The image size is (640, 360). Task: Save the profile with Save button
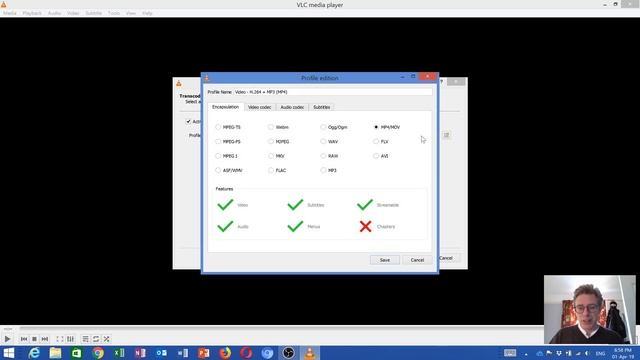click(x=385, y=260)
